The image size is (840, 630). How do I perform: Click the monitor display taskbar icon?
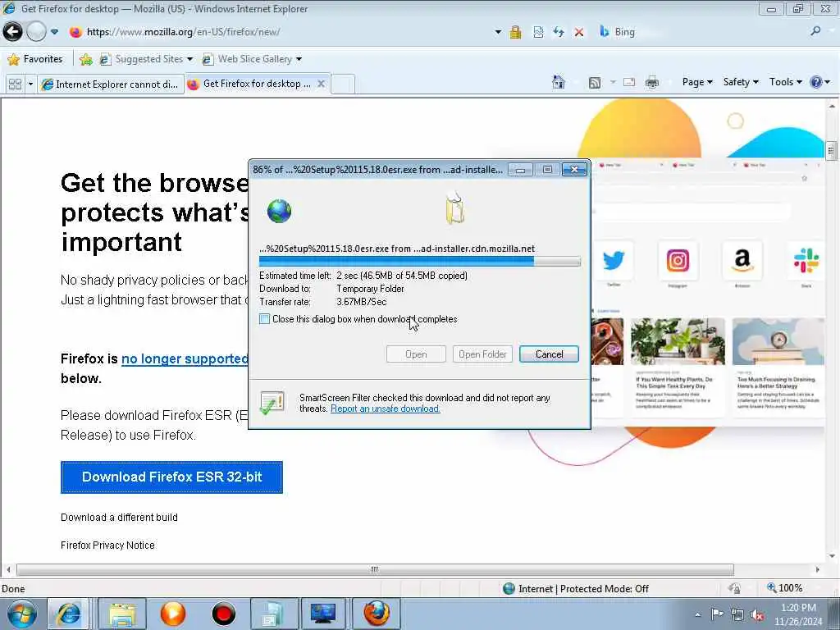[x=323, y=614]
